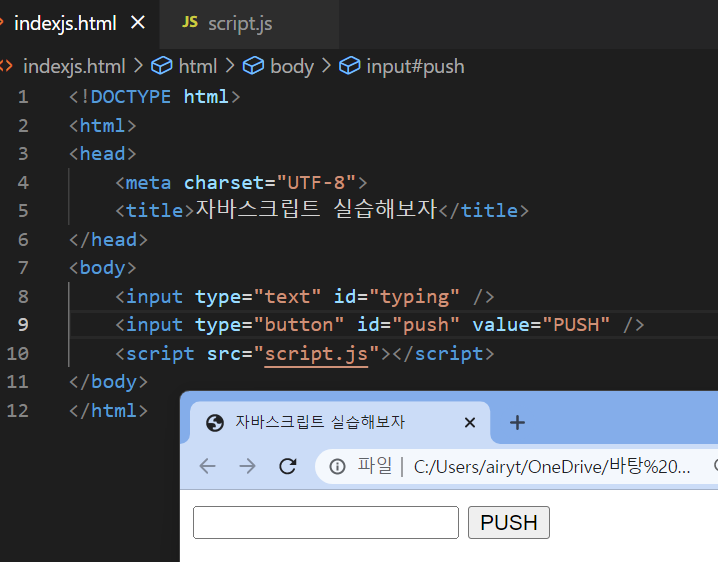Follow the script.js link in line 10

tap(316, 354)
